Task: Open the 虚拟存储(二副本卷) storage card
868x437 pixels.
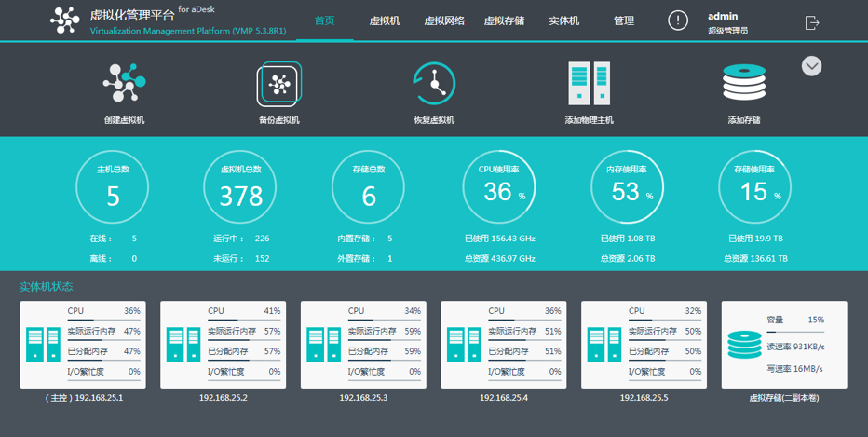Action: click(784, 345)
